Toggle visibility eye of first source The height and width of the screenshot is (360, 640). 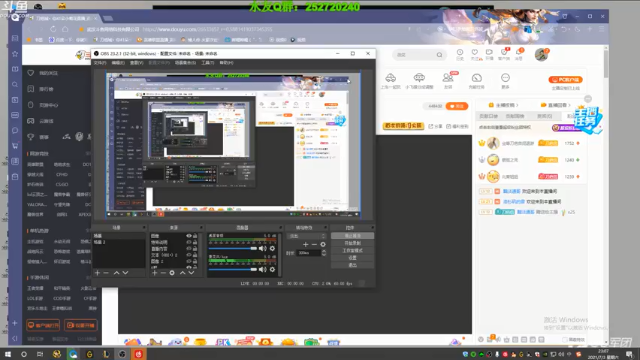[x=189, y=236]
